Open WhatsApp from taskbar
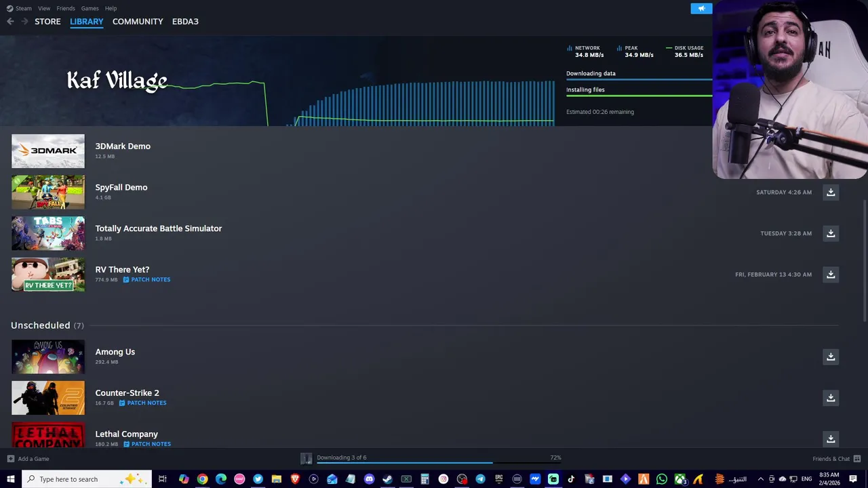The height and width of the screenshot is (488, 868). pos(662,479)
